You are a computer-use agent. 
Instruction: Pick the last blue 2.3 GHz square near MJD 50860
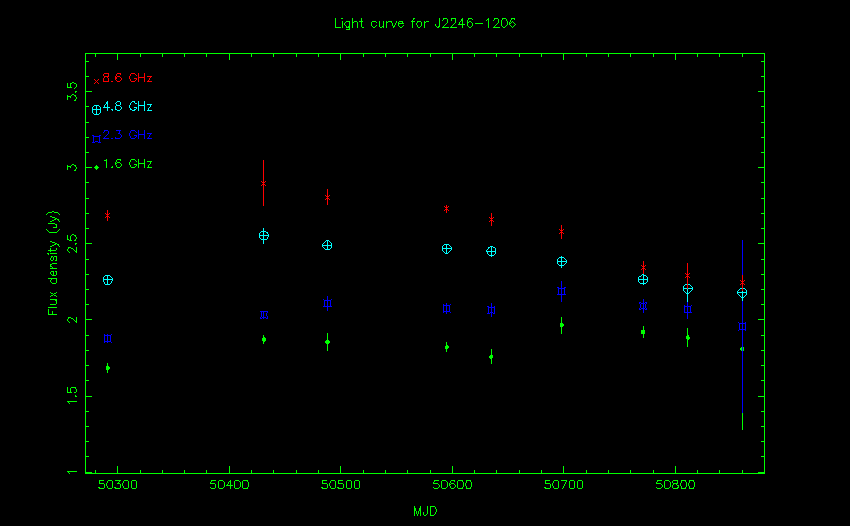pyautogui.click(x=742, y=327)
